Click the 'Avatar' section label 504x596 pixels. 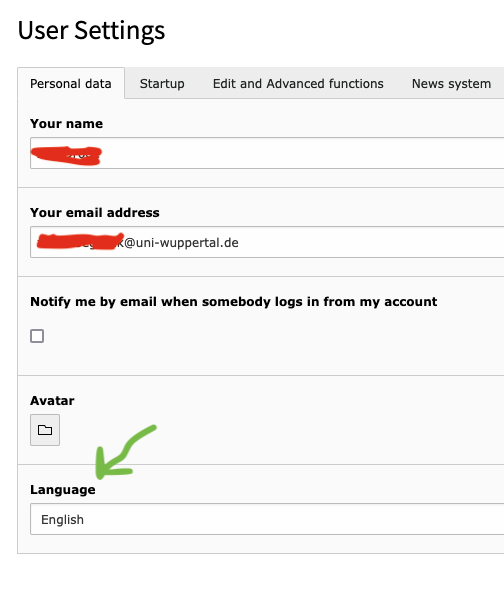pyautogui.click(x=52, y=401)
